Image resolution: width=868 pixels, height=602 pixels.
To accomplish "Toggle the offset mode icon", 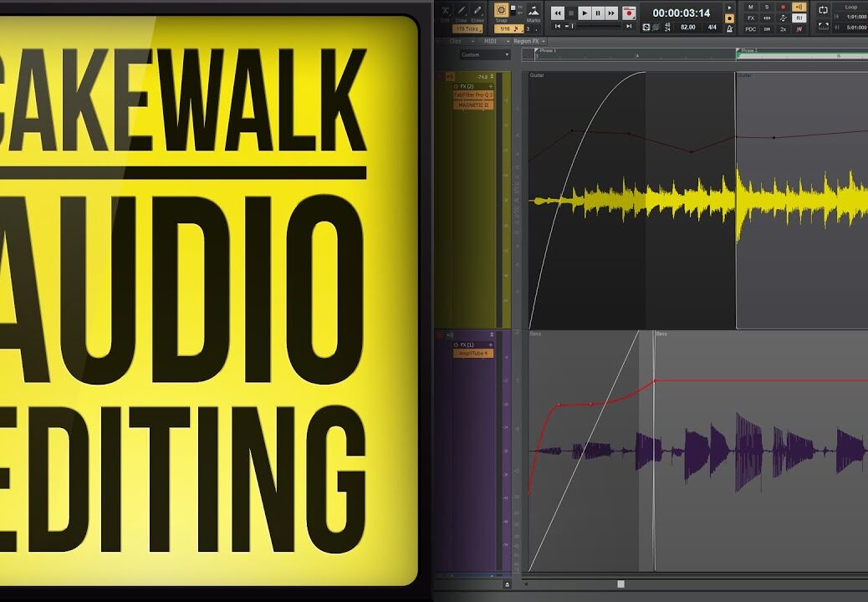I will point(783,18).
